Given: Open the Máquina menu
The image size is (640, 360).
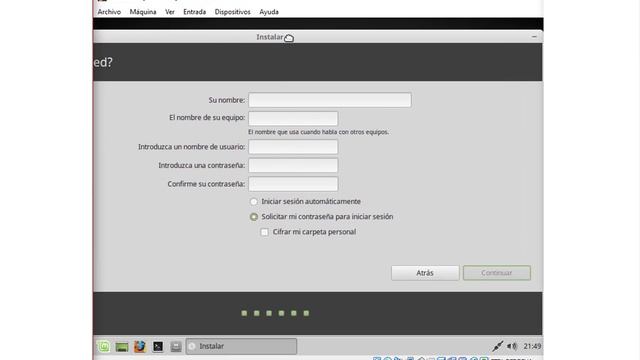Looking at the screenshot, I should pos(143,12).
